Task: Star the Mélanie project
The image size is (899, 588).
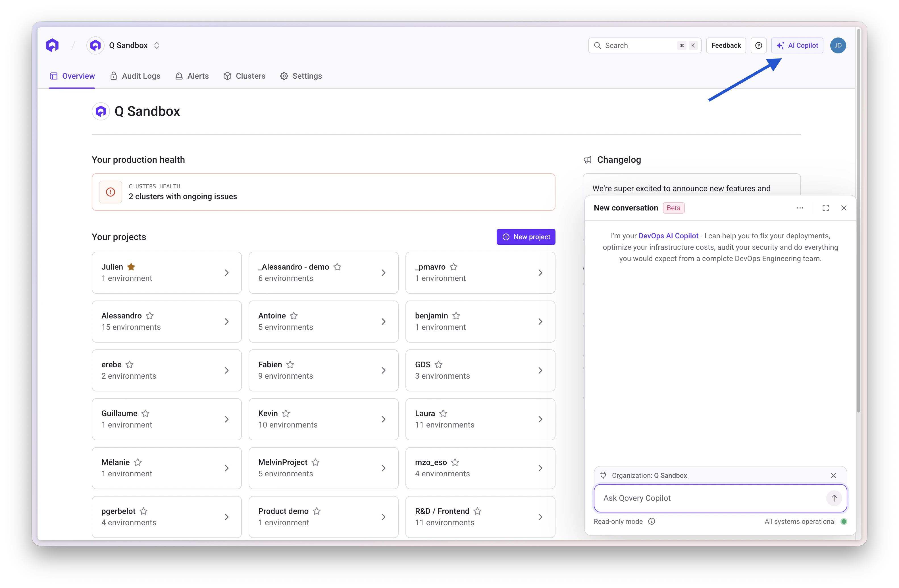Action: coord(138,462)
